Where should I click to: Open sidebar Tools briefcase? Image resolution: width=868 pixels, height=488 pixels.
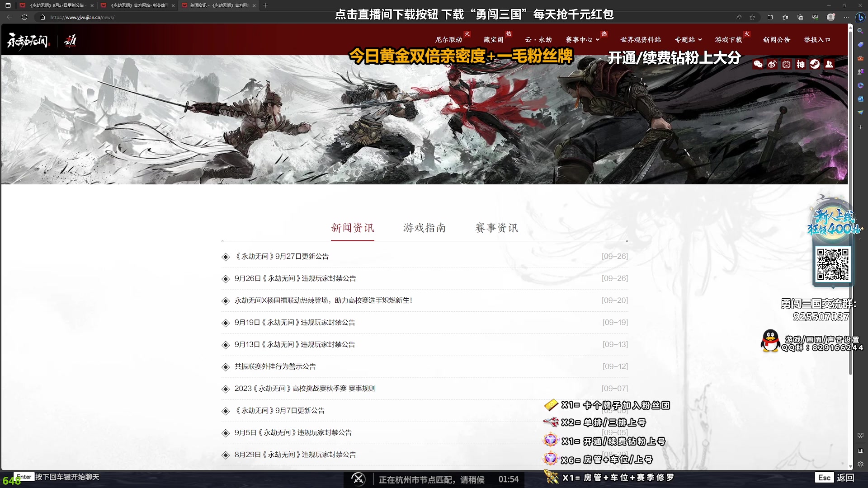tap(861, 58)
